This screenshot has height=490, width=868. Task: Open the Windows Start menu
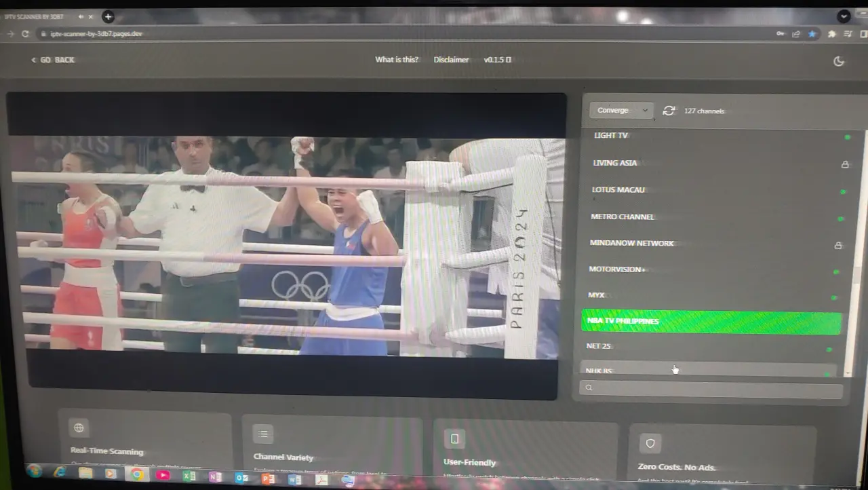34,471
